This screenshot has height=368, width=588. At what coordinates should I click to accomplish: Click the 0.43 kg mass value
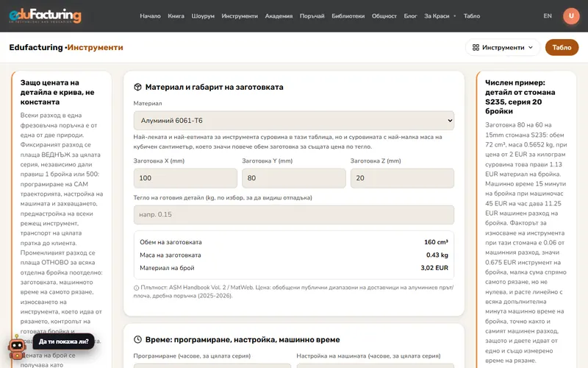coord(437,255)
